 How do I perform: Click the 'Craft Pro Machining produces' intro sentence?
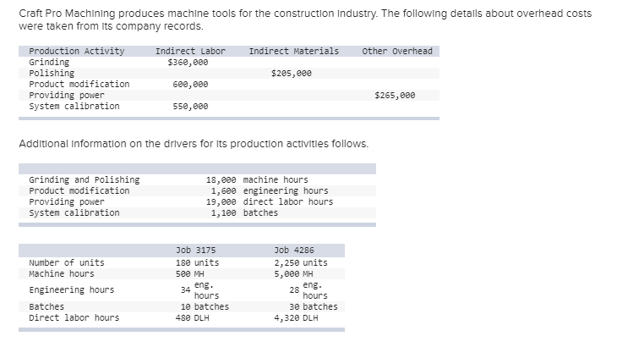click(305, 19)
